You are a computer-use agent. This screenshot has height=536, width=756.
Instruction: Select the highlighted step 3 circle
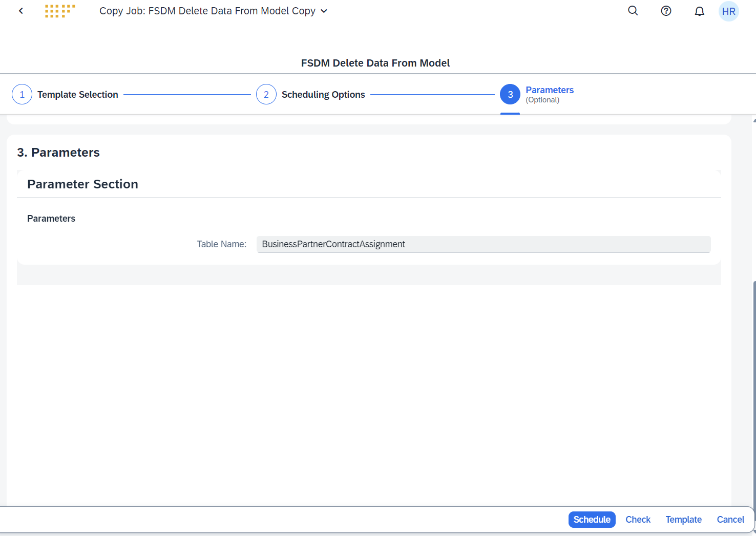pyautogui.click(x=510, y=94)
